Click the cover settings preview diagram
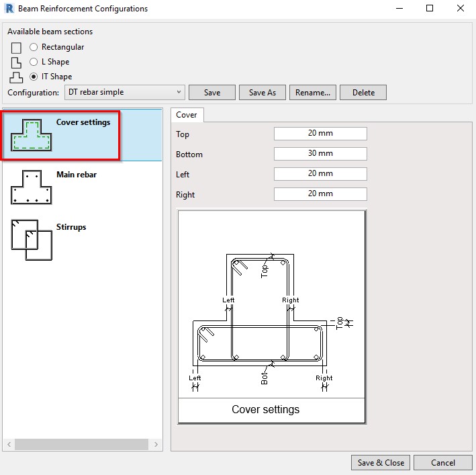Image resolution: width=476 pixels, height=475 pixels. [272, 316]
